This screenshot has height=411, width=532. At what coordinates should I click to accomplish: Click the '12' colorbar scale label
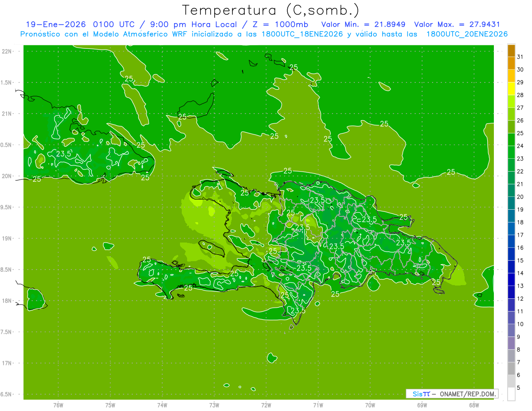tap(520, 299)
